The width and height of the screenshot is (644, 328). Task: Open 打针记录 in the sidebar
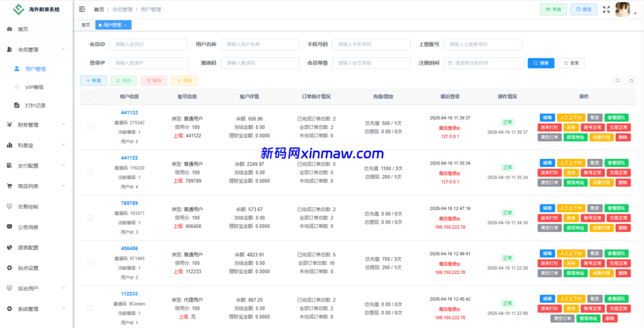tap(35, 106)
